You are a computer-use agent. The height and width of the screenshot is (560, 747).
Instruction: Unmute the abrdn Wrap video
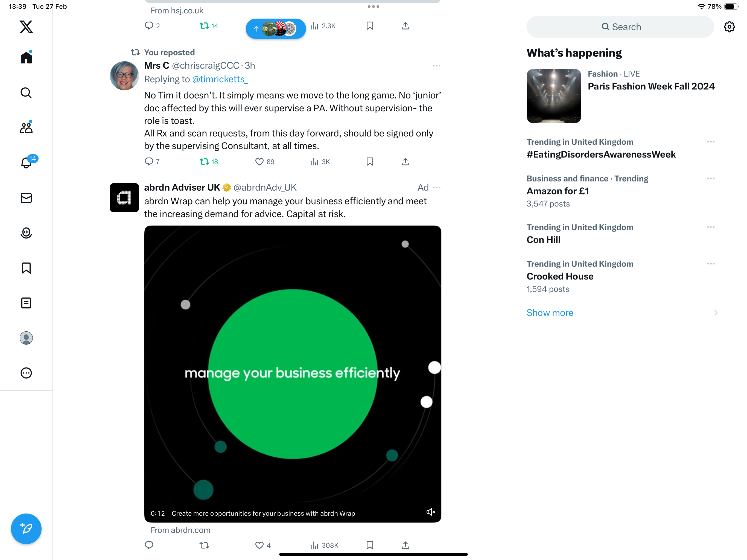(430, 512)
